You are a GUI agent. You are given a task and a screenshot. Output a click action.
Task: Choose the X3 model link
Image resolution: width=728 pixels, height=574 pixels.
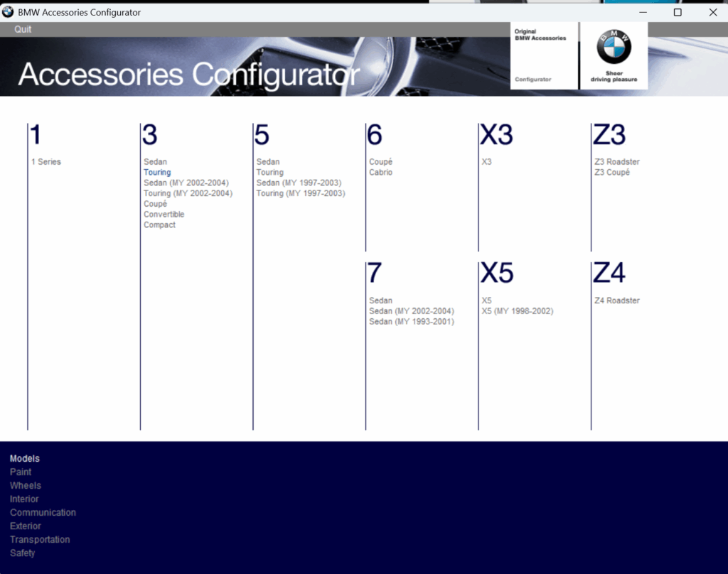click(486, 161)
